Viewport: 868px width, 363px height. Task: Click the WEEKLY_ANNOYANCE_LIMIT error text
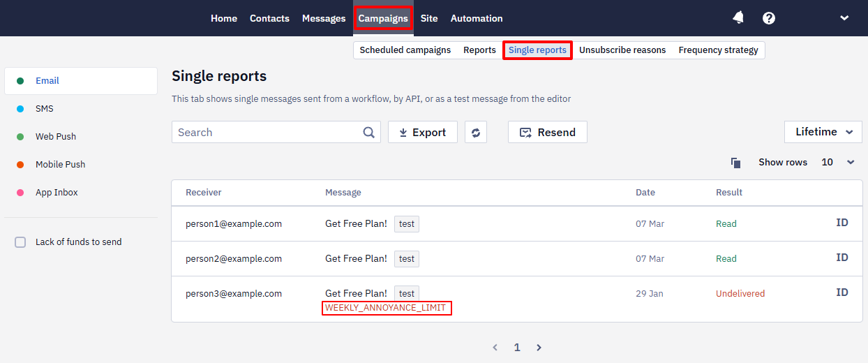[x=385, y=308]
